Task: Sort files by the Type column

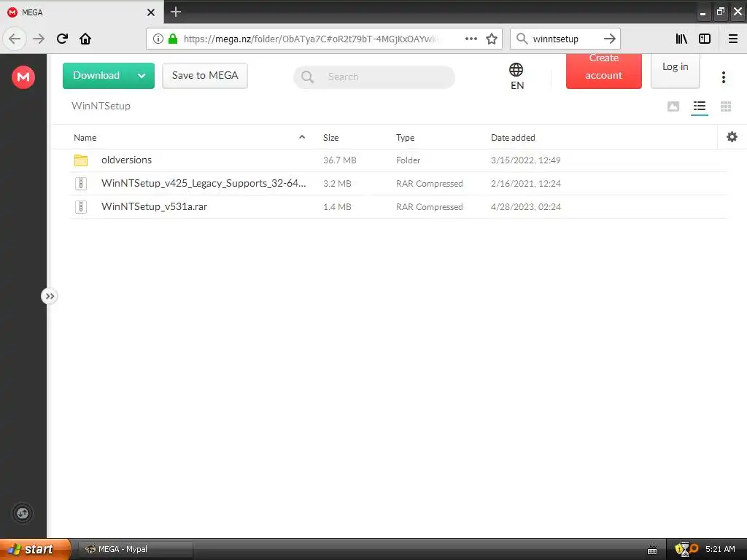Action: coord(405,138)
